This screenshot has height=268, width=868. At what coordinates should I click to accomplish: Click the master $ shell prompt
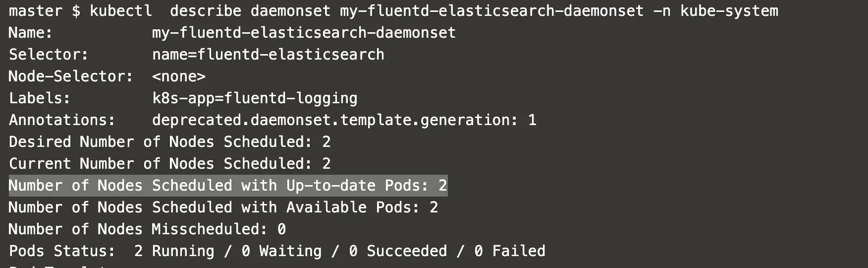coord(45,11)
